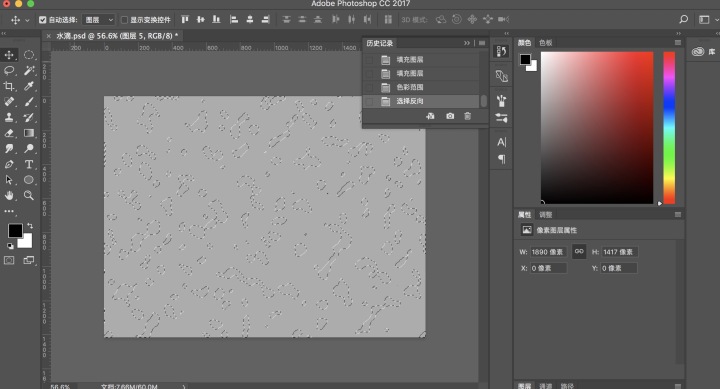Create new document from current state
Screen dimensions: 720x389
pos(430,116)
